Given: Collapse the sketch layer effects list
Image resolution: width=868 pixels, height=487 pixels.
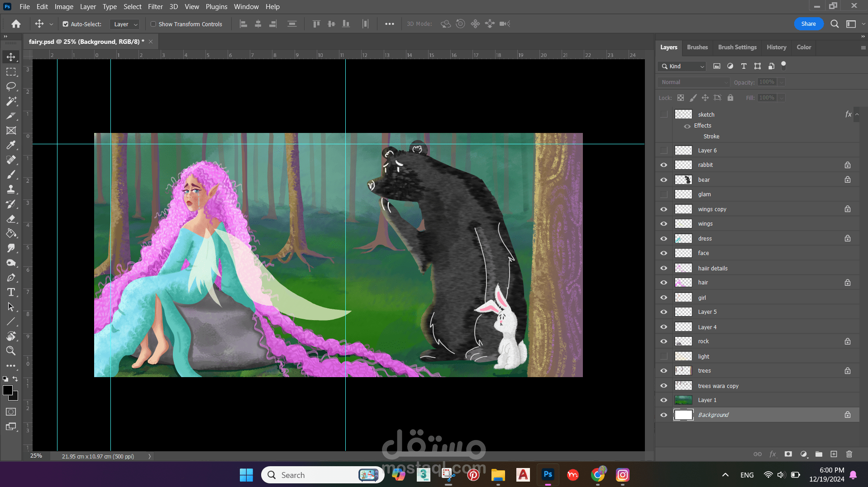Looking at the screenshot, I should point(857,115).
